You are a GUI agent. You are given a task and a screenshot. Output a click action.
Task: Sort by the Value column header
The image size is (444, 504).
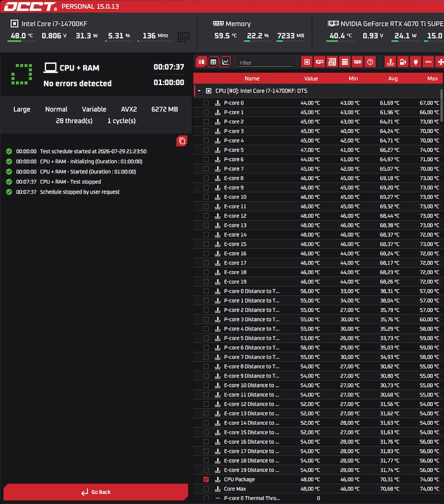[311, 78]
